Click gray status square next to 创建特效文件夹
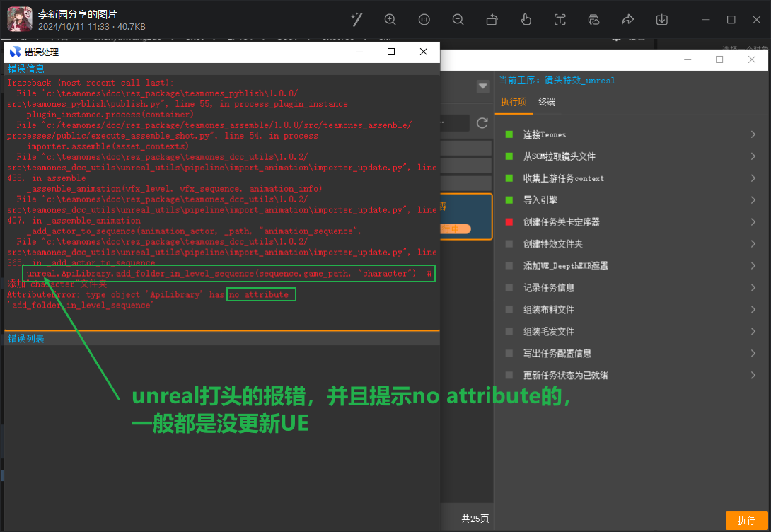 coord(509,244)
